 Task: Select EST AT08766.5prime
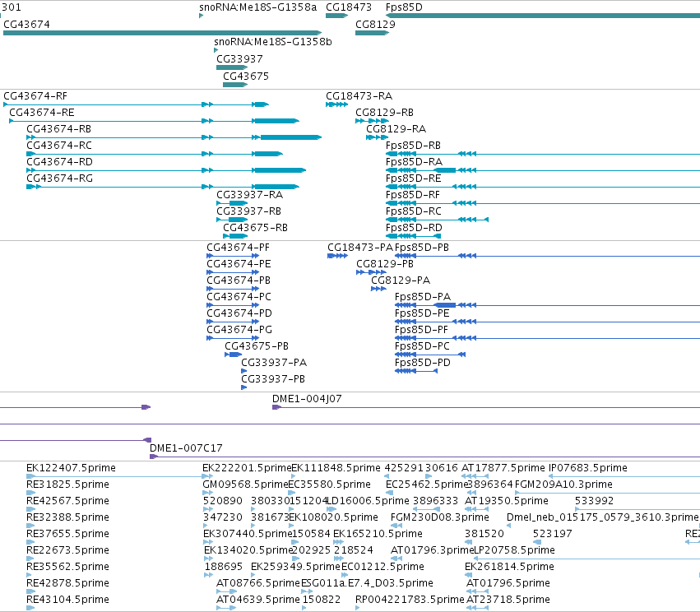258,583
